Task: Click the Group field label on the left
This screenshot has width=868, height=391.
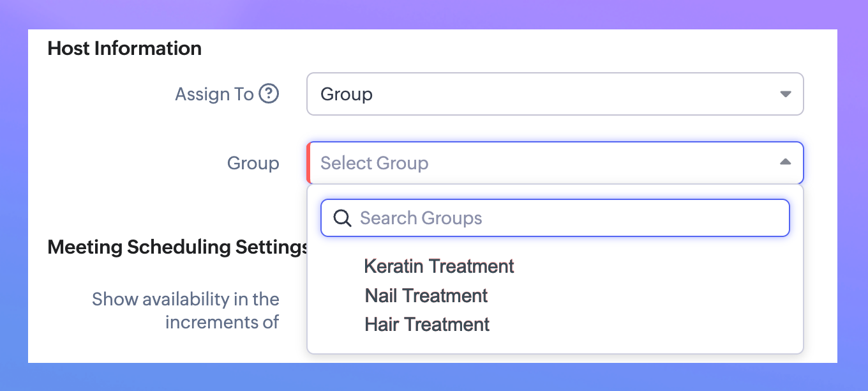Action: (253, 164)
